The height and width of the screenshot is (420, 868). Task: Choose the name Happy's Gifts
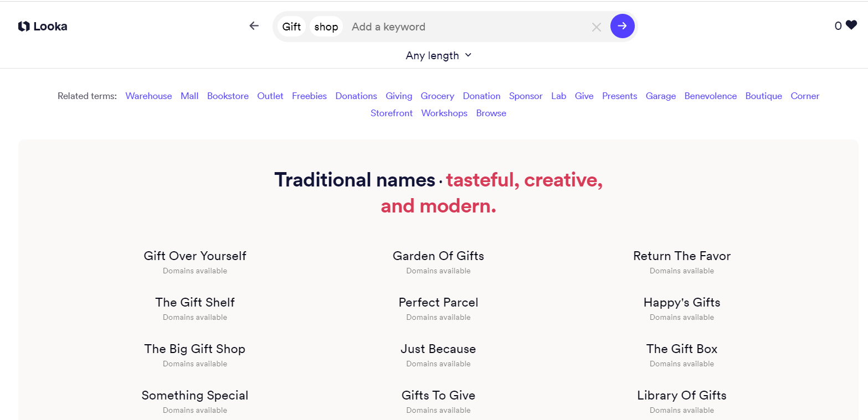(x=682, y=302)
